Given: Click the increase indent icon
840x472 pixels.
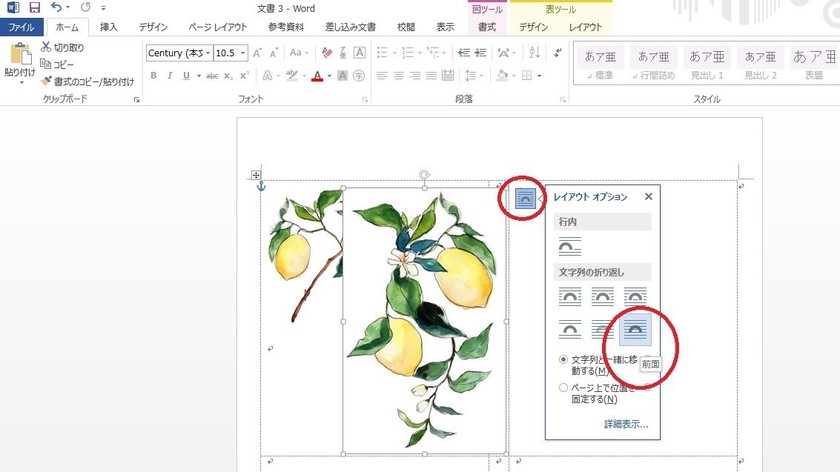Looking at the screenshot, I should pyautogui.click(x=481, y=53).
